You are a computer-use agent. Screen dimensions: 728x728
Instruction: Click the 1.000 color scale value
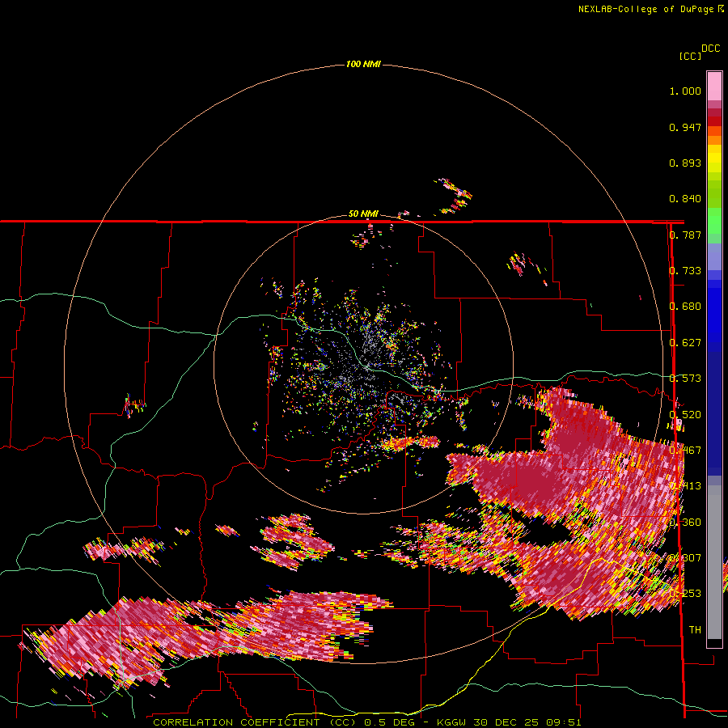(x=685, y=91)
